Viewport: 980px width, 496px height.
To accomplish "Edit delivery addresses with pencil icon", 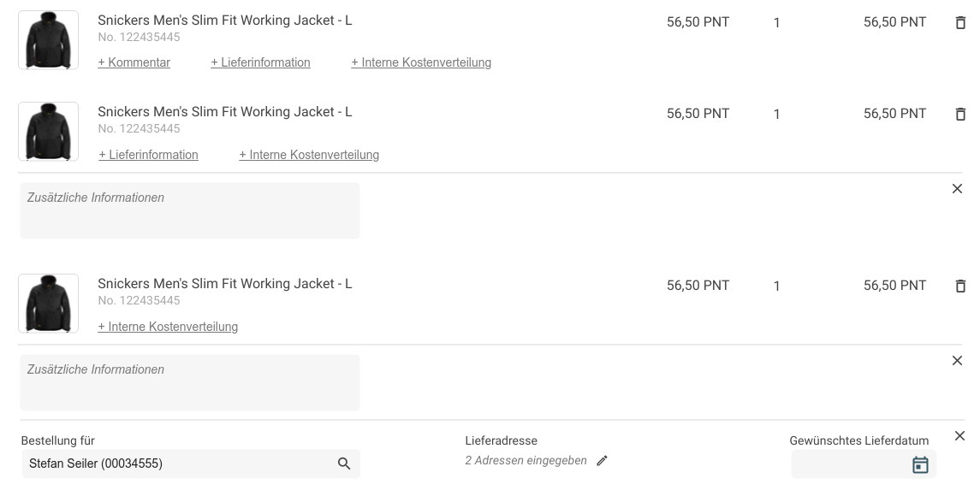I will pos(602,461).
